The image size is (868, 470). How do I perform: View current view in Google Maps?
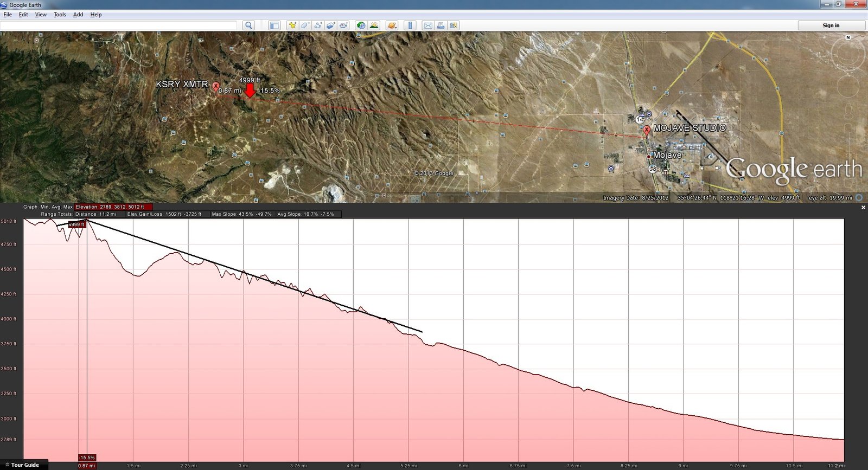454,25
